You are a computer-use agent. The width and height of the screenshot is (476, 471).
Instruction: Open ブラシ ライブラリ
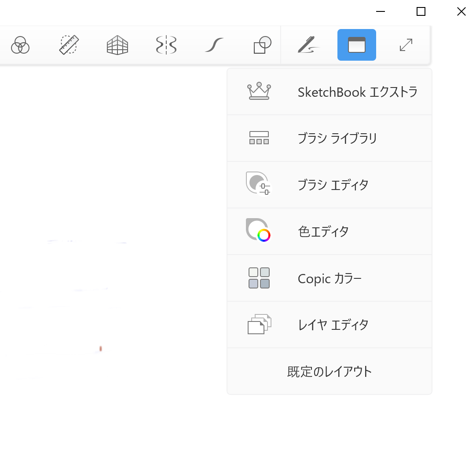(330, 139)
